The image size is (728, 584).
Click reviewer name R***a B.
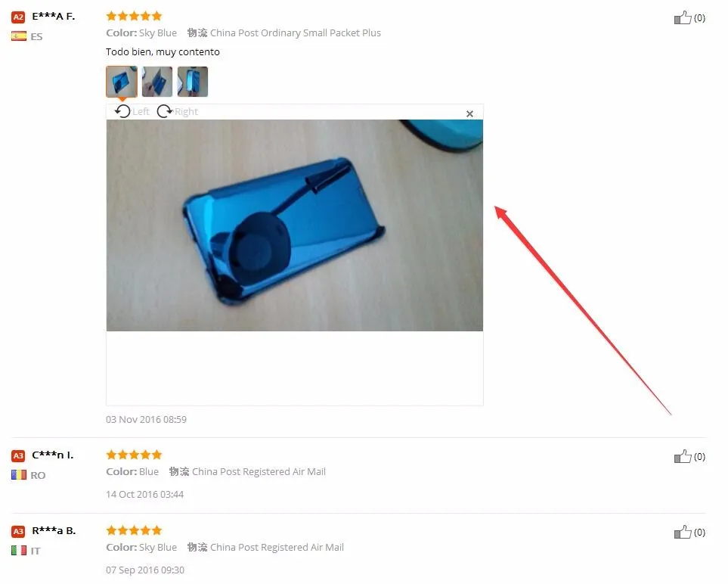(54, 530)
